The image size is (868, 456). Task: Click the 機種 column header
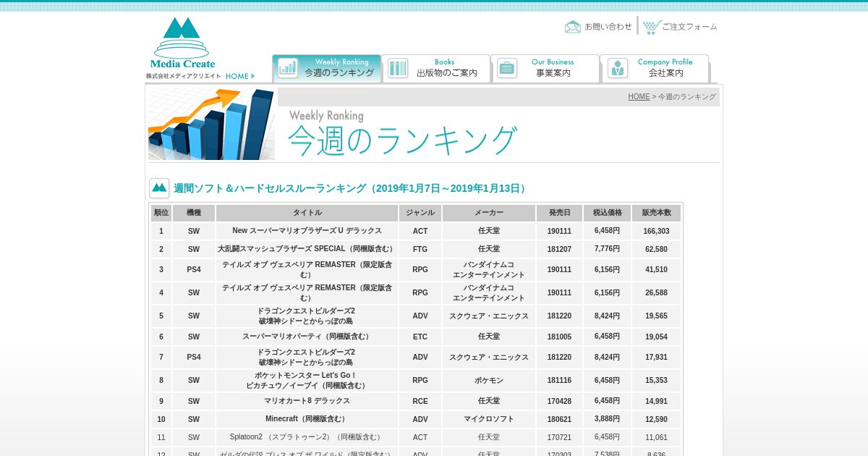pyautogui.click(x=194, y=213)
